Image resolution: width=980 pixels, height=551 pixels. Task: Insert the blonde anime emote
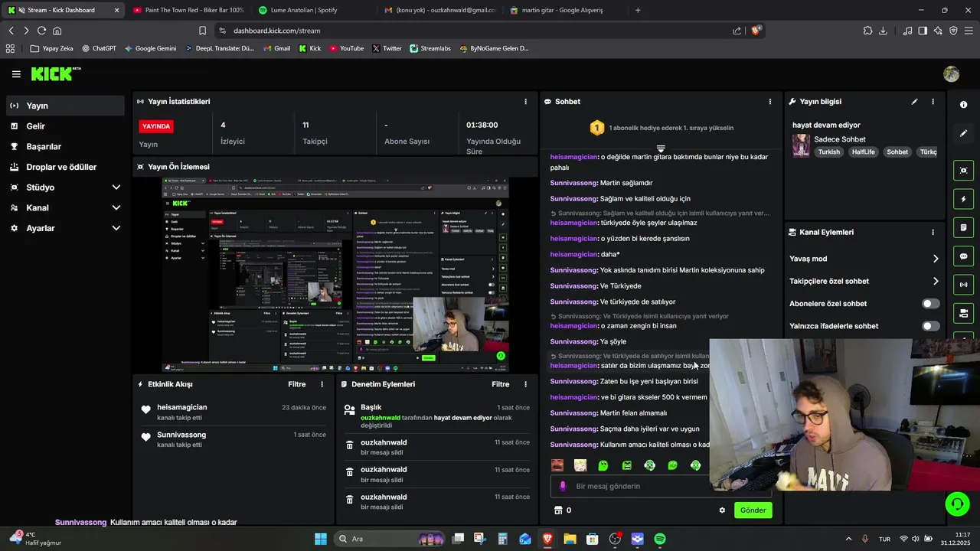click(580, 465)
